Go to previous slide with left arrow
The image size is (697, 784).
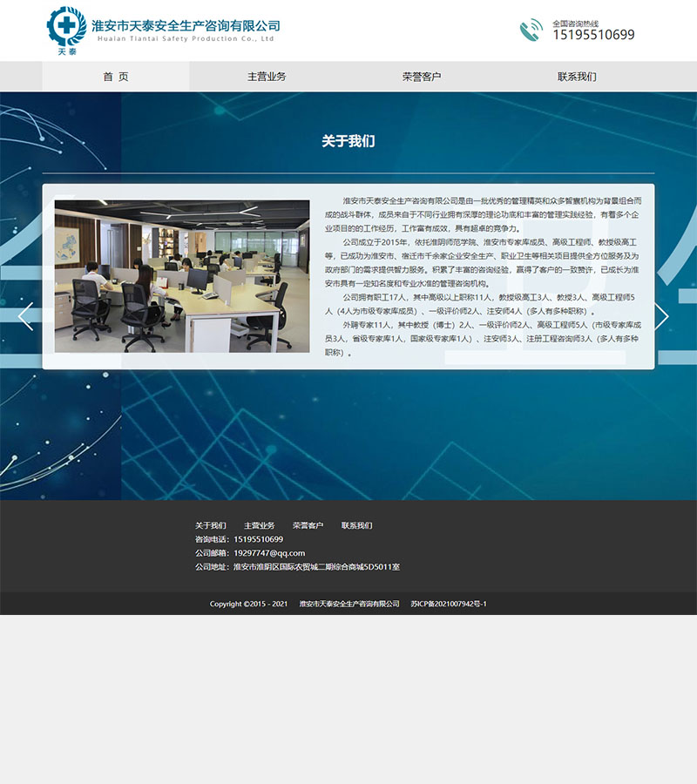point(25,316)
